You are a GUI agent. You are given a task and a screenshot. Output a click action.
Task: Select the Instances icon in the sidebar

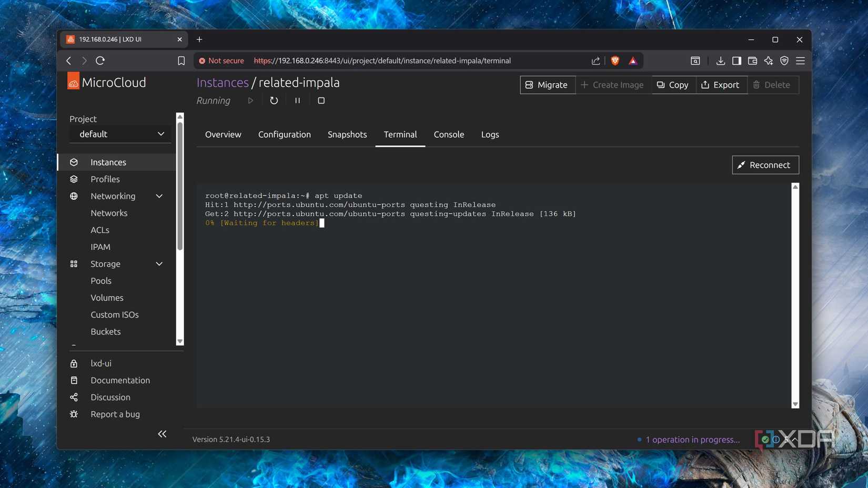tap(74, 162)
